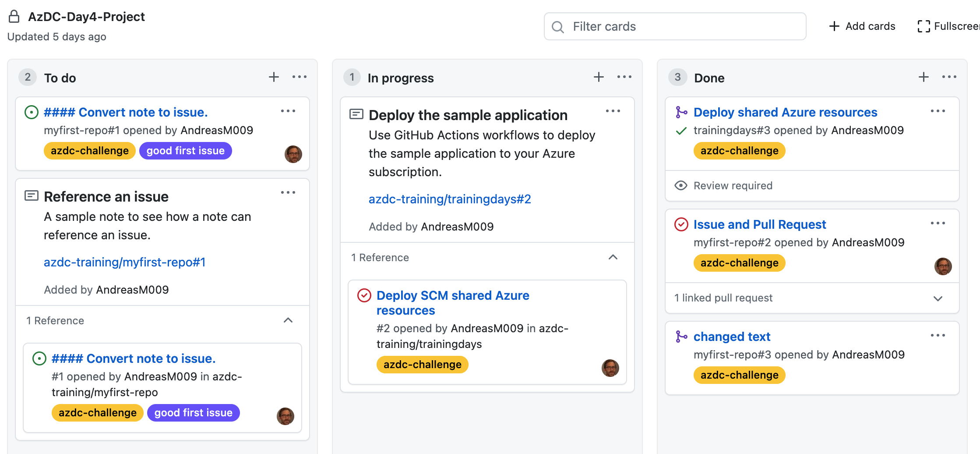The image size is (980, 454).
Task: Click the merged pull request icon beside Deploy shared Azure resources
Action: [681, 112]
